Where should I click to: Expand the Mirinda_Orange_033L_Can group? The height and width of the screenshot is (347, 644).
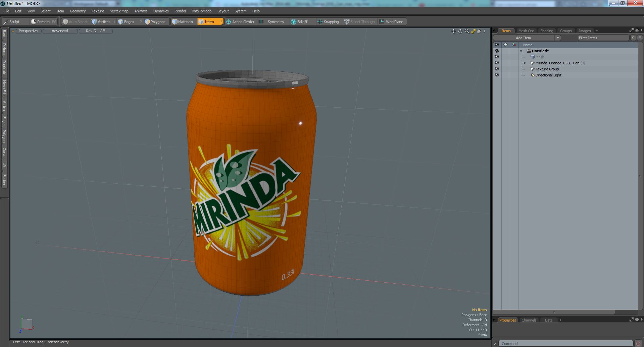(x=525, y=63)
